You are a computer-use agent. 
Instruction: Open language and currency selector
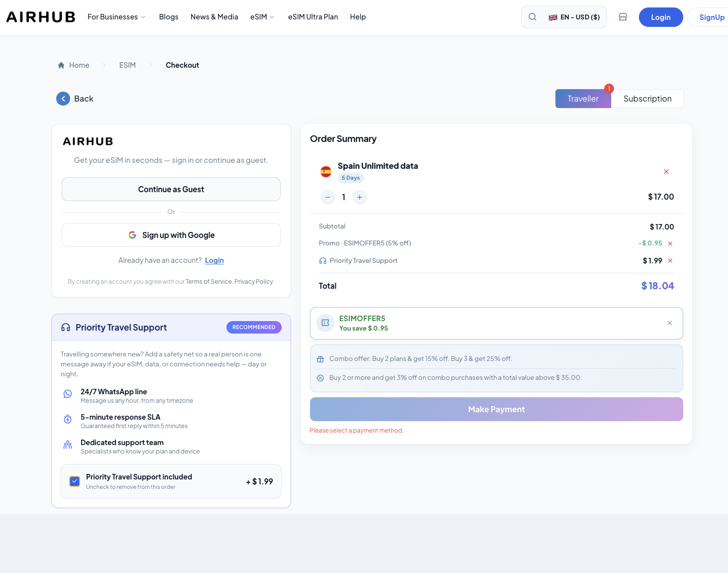pyautogui.click(x=574, y=17)
